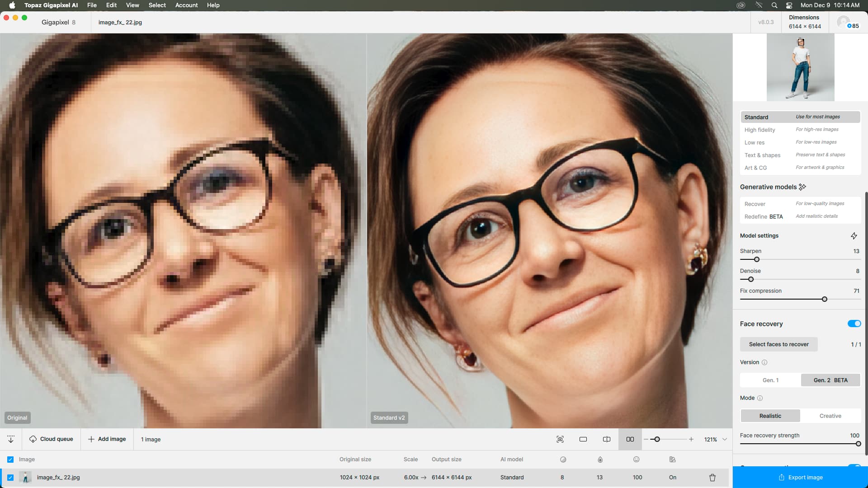
Task: Delete image_fx_22.jpg with trash icon
Action: pyautogui.click(x=712, y=478)
